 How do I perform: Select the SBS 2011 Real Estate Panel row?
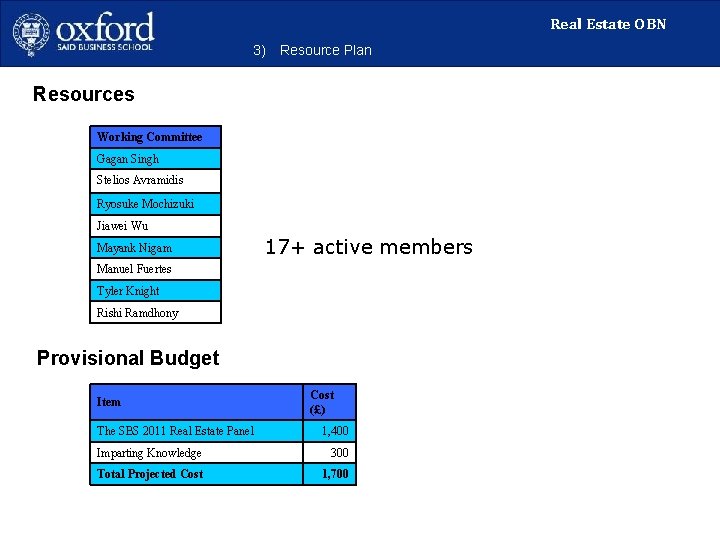tap(223, 431)
